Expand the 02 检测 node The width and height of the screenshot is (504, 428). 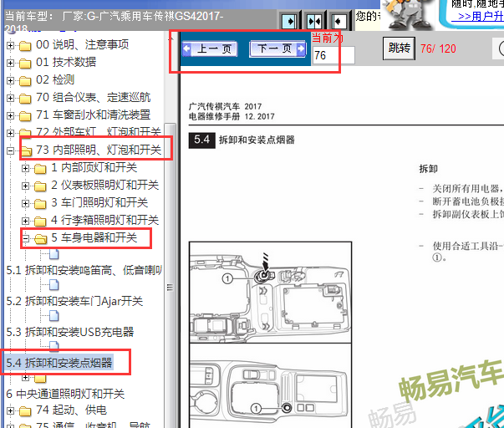pos(10,80)
